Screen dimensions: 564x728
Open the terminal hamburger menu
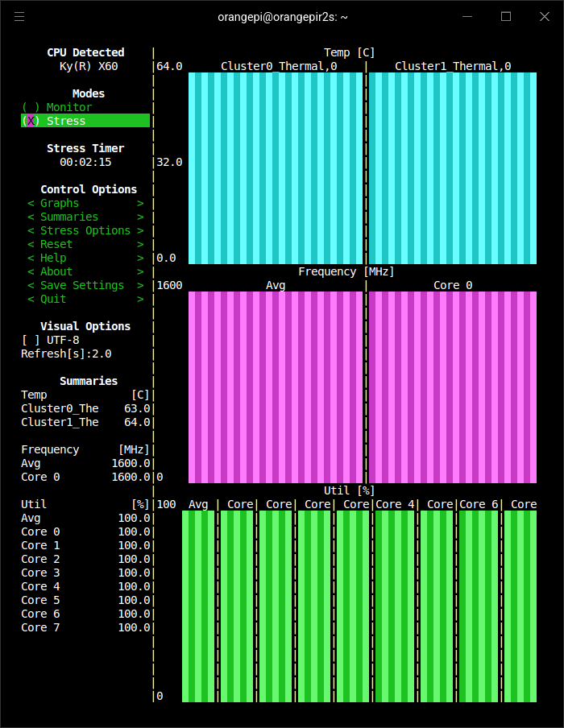click(19, 17)
